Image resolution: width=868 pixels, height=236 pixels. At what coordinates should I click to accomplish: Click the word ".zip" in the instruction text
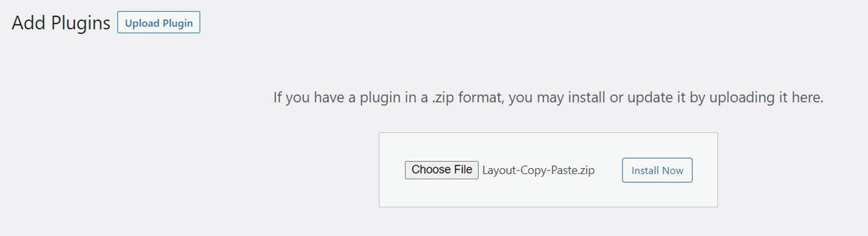tap(443, 97)
